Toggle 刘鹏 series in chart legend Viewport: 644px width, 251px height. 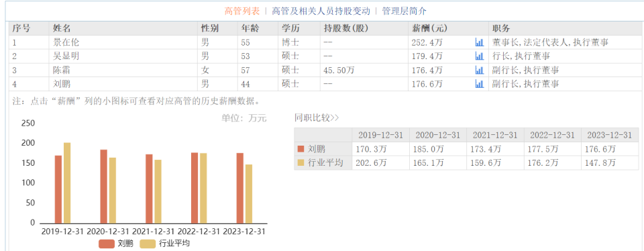116,243
